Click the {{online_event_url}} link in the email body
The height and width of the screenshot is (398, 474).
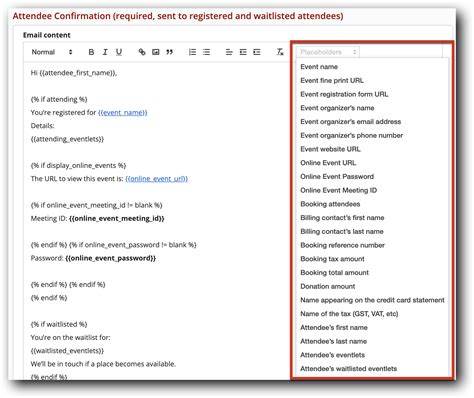click(x=157, y=179)
